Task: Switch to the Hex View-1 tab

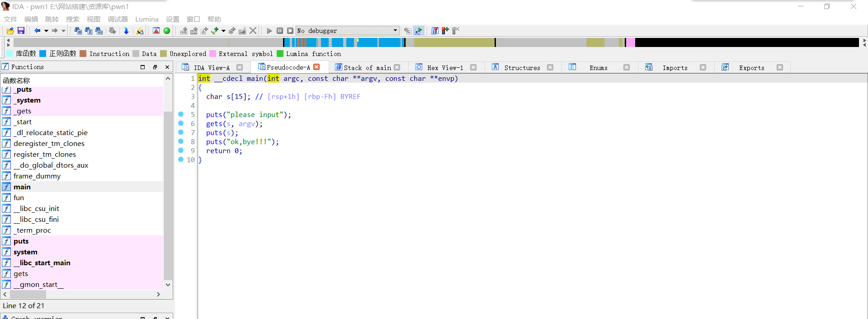Action: click(x=445, y=68)
